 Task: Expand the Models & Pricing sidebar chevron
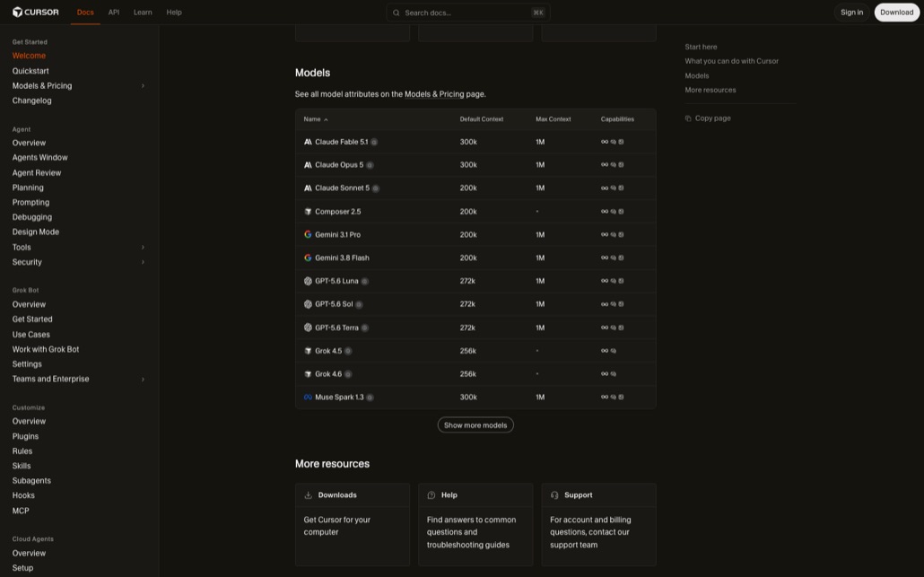click(143, 86)
